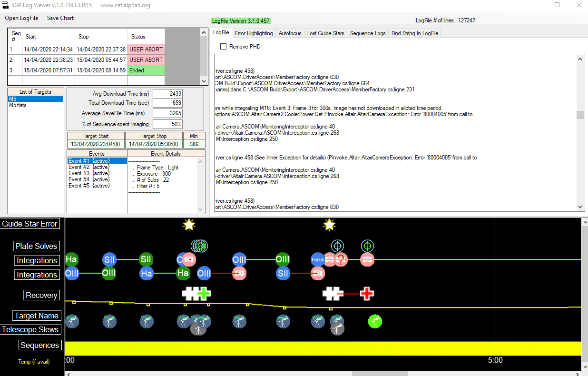Click the green SII integration marker
The image size is (588, 376).
(x=146, y=259)
